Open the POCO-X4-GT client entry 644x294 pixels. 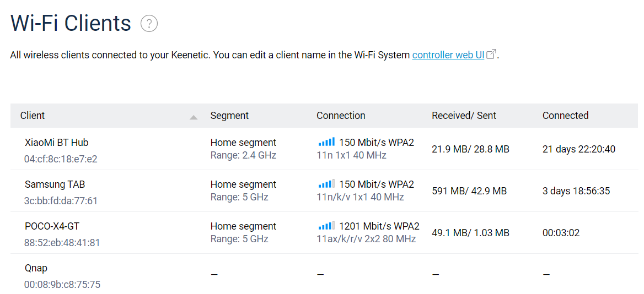pyautogui.click(x=52, y=226)
